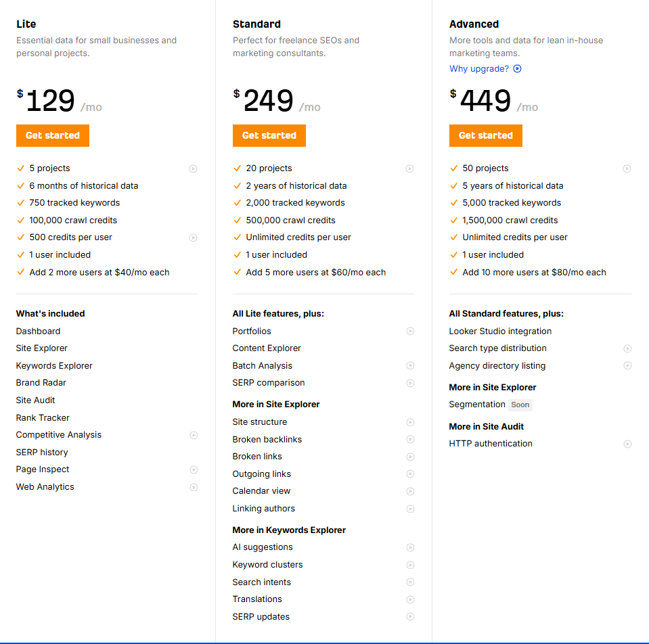This screenshot has width=649, height=644.
Task: Expand details for 50 projects
Action: coord(627,168)
